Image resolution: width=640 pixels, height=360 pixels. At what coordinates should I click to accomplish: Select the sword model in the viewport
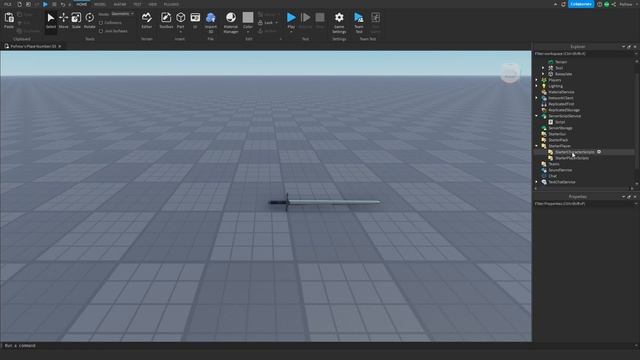pos(324,202)
